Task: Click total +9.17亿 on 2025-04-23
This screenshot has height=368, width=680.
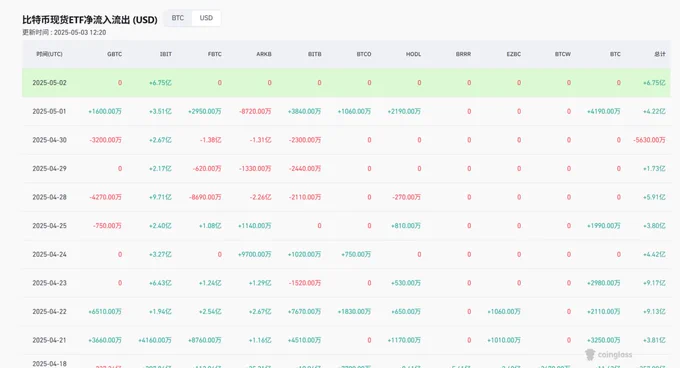Action: tap(654, 283)
